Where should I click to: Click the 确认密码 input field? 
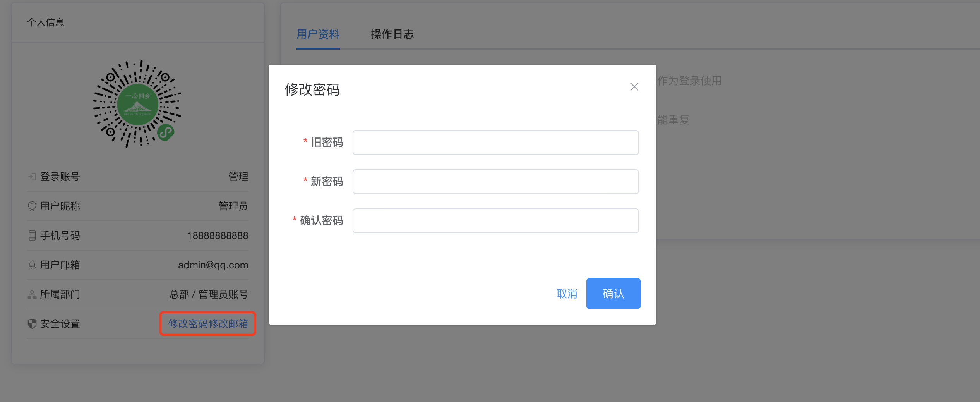click(x=495, y=220)
